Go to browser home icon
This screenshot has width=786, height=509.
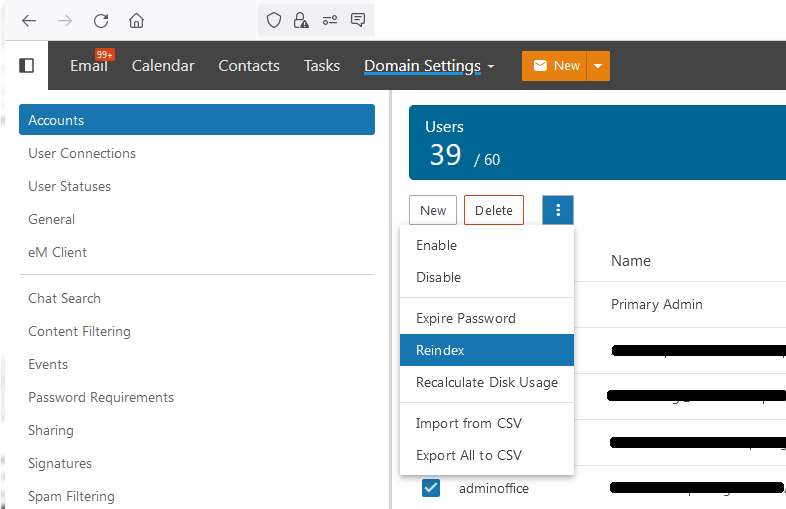pyautogui.click(x=136, y=20)
